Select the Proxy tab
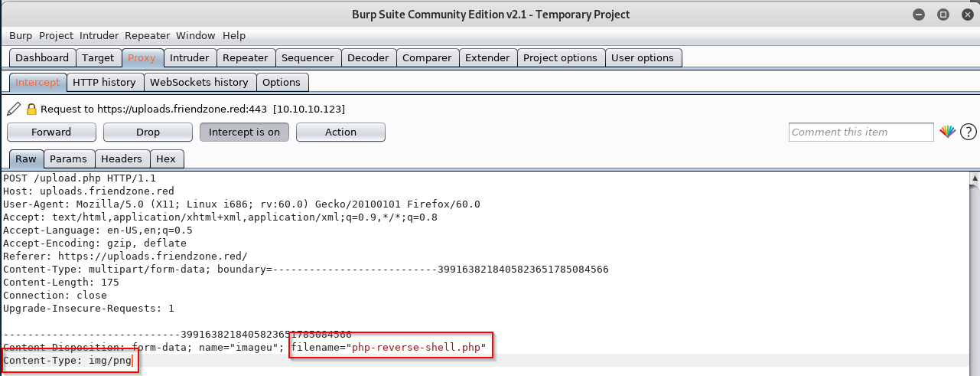The height and width of the screenshot is (376, 980). (142, 57)
